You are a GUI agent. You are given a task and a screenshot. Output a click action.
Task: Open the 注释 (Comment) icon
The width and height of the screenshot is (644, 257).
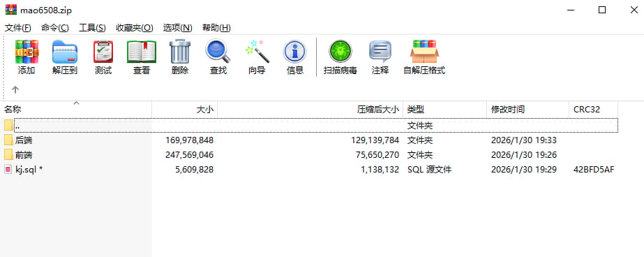pos(380,52)
